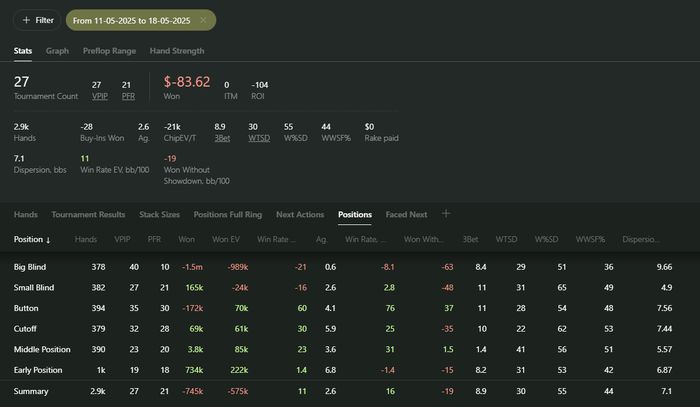
Task: Open the underlined WTSD stat
Action: click(x=259, y=137)
